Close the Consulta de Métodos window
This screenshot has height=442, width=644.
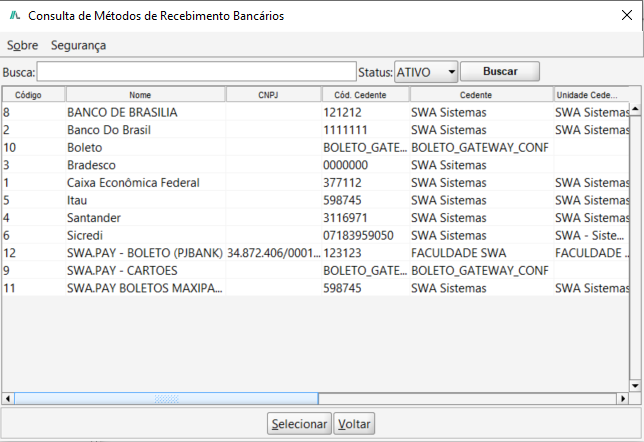pos(627,16)
